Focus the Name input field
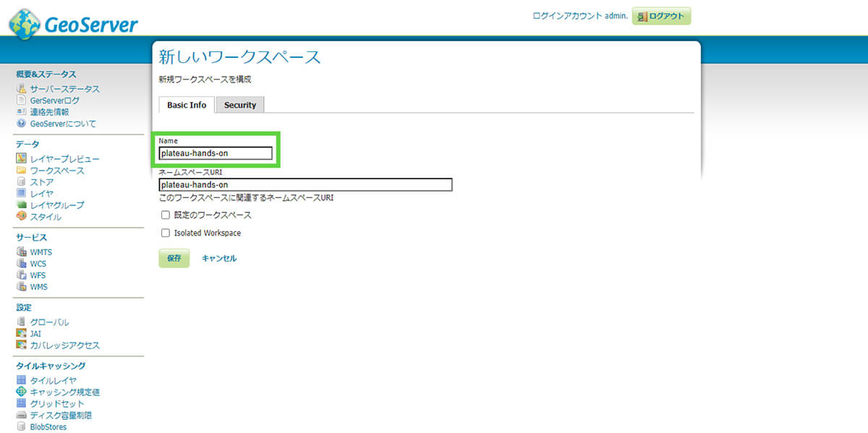The height and width of the screenshot is (433, 868). tap(216, 153)
